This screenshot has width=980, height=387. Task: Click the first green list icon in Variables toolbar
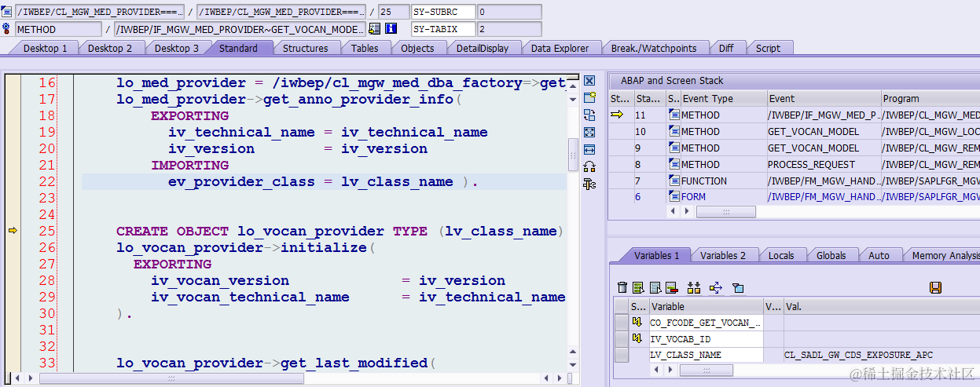click(x=638, y=288)
